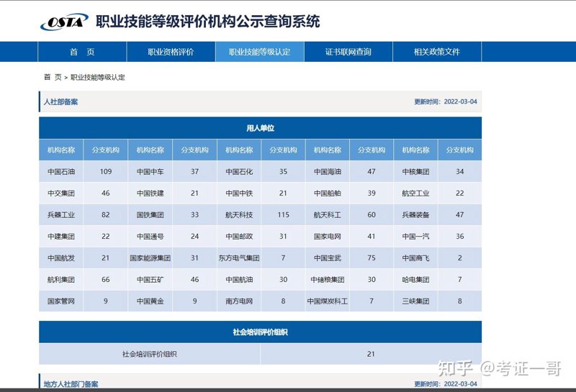Select the 航天科工 cell
Screen dimensions: 576x392
[x=328, y=215]
